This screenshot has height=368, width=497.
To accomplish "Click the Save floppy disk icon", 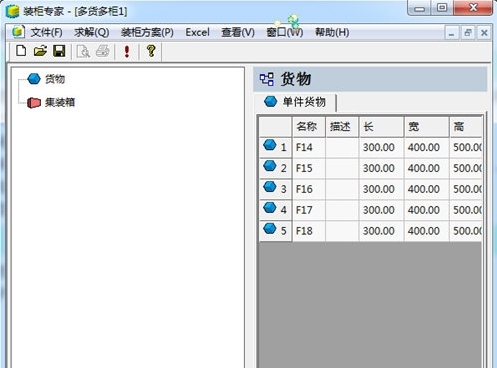I will [59, 51].
